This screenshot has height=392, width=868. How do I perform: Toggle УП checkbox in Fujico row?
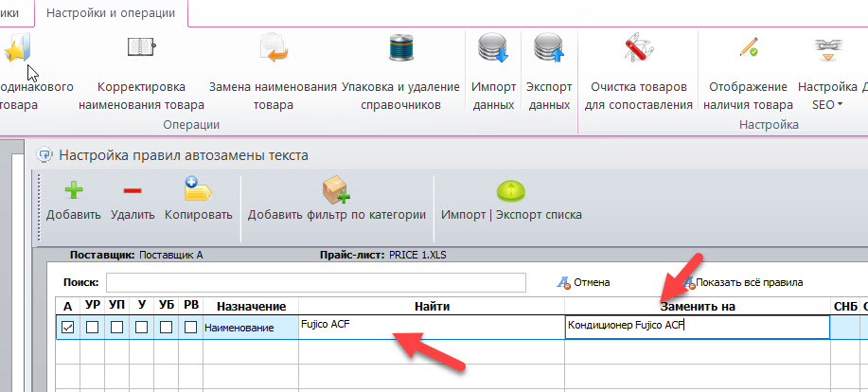[116, 328]
